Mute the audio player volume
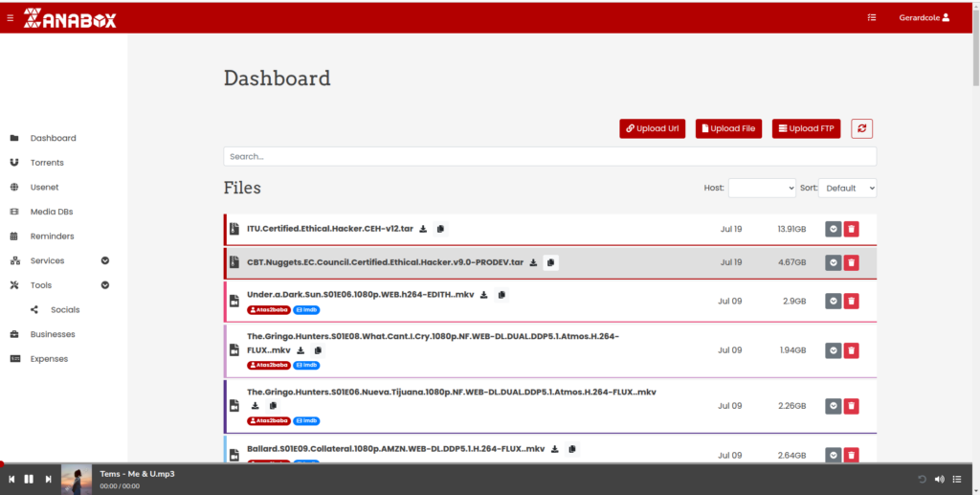The image size is (980, 495). 939,479
